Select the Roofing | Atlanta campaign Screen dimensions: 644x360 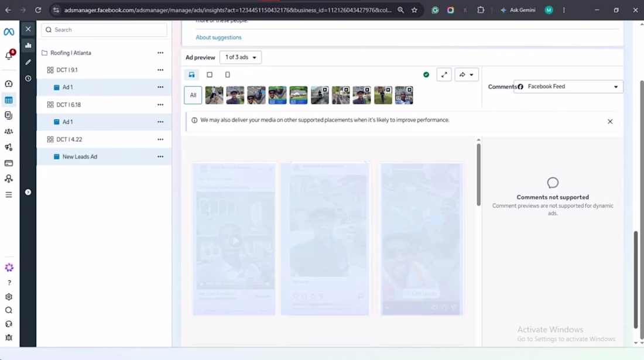(x=71, y=53)
